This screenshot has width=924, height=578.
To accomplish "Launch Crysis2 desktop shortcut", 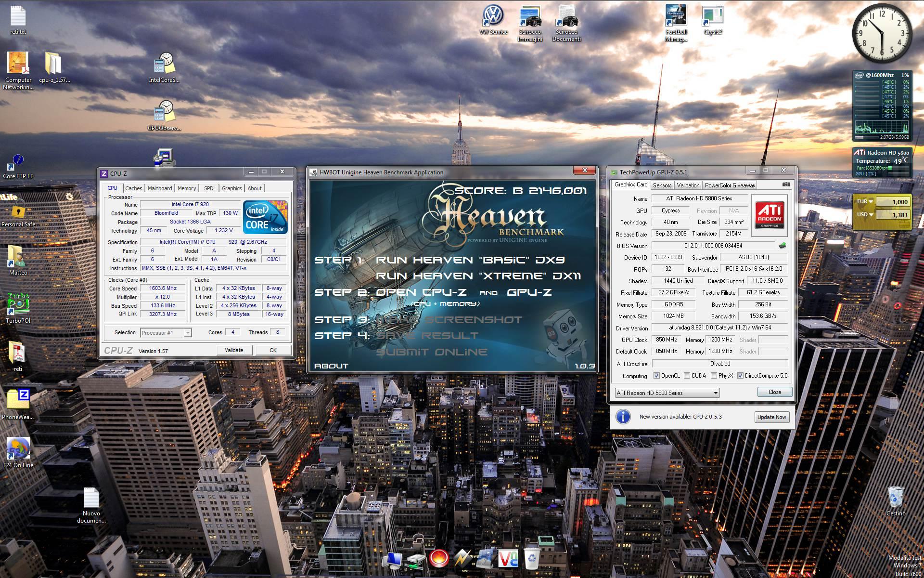I will [713, 20].
